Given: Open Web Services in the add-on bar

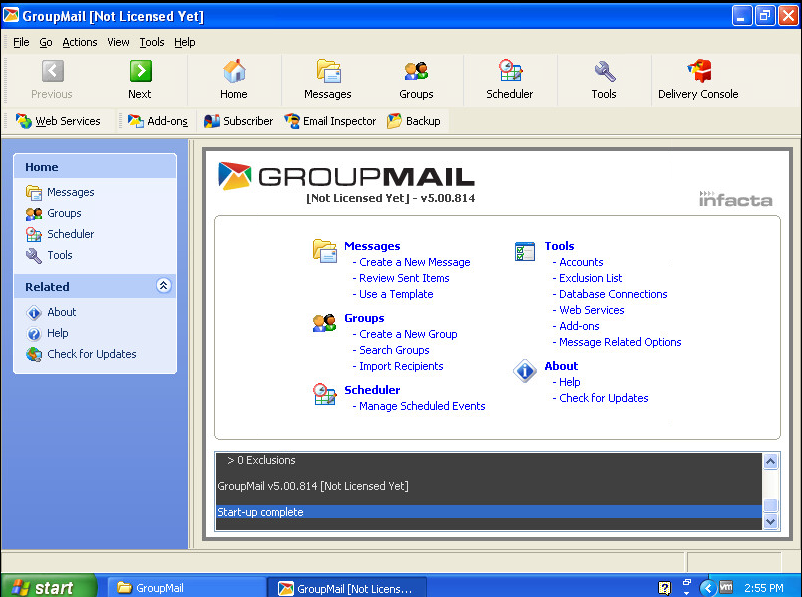Looking at the screenshot, I should pos(58,121).
